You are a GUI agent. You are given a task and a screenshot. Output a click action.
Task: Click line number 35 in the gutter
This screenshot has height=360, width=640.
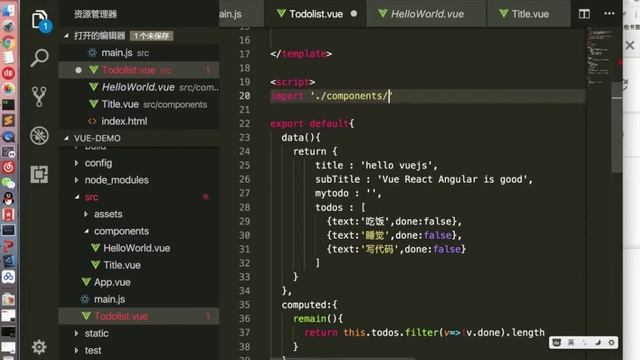tap(244, 305)
